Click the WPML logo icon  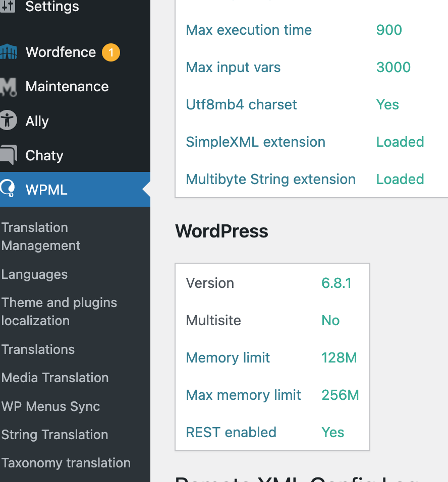click(8, 188)
